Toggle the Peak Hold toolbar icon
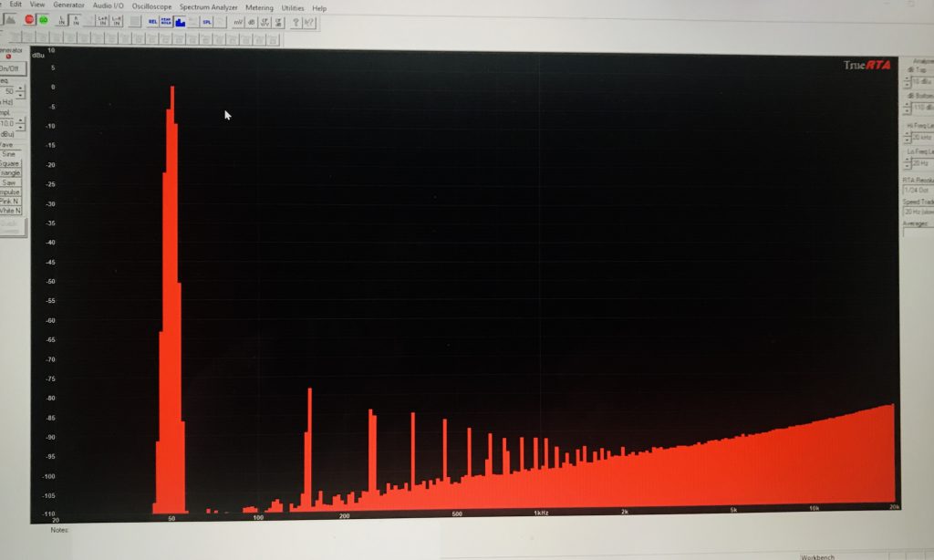 (x=166, y=22)
